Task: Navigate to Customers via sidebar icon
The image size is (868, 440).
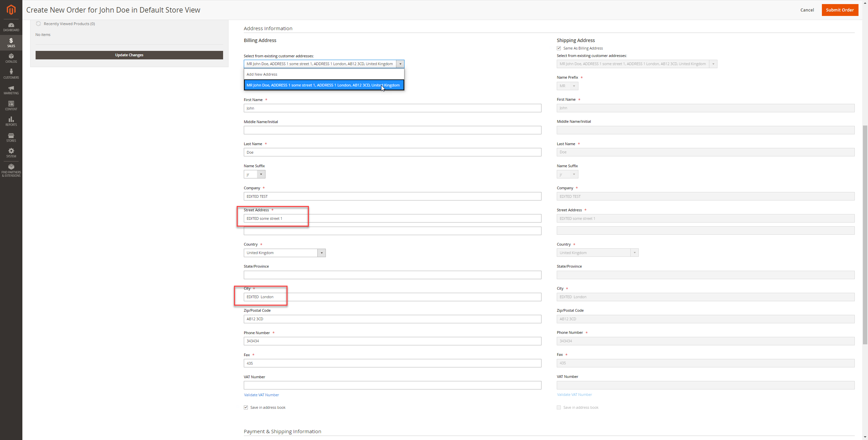Action: click(x=11, y=74)
